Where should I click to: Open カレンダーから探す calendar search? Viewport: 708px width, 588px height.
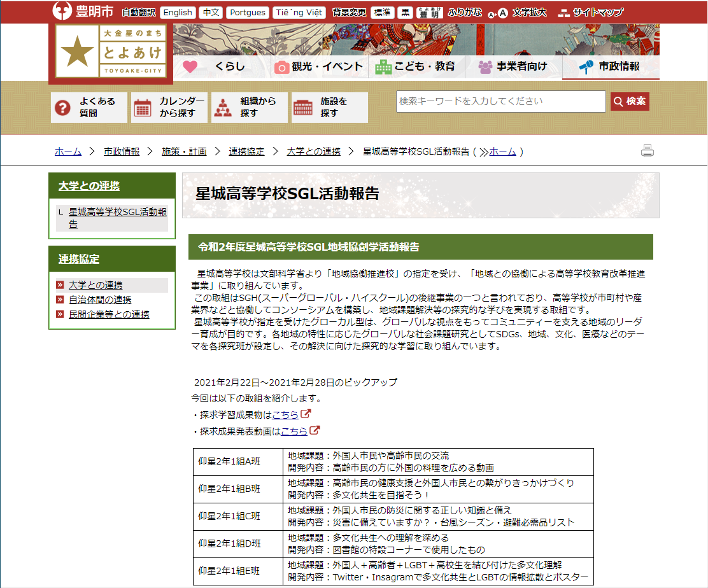point(169,108)
